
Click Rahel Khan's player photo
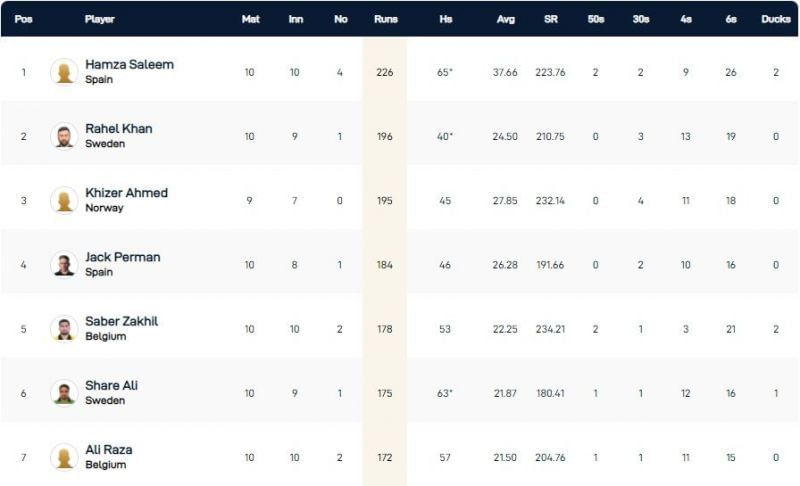[x=64, y=136]
